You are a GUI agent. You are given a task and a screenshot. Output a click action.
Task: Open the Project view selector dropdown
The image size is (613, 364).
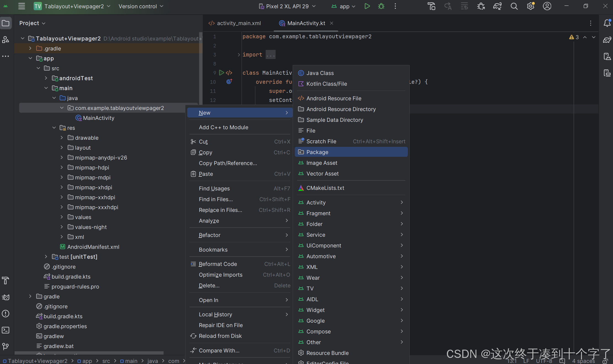pyautogui.click(x=32, y=23)
